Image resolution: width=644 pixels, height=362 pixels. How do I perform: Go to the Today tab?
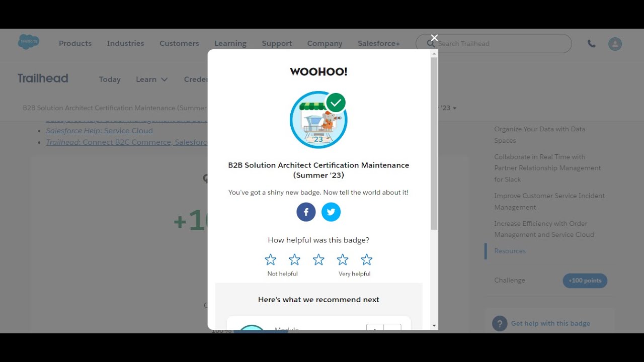pos(110,79)
